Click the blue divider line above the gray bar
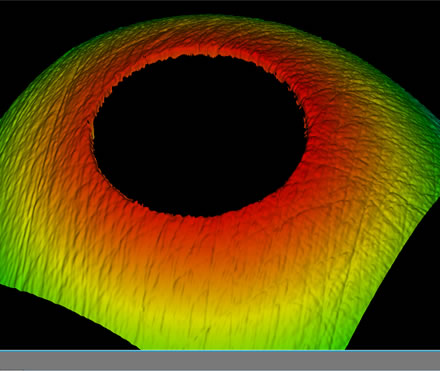This screenshot has width=440, height=371. pos(220,350)
